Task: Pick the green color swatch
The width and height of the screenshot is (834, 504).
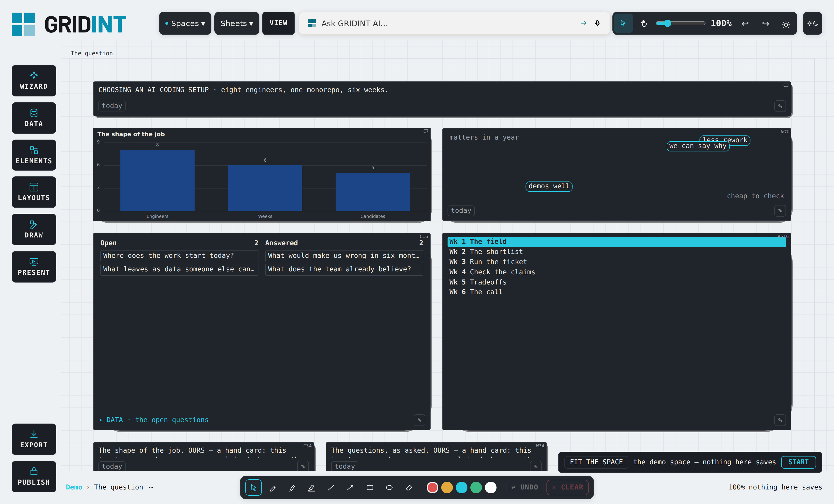Action: coord(476,488)
